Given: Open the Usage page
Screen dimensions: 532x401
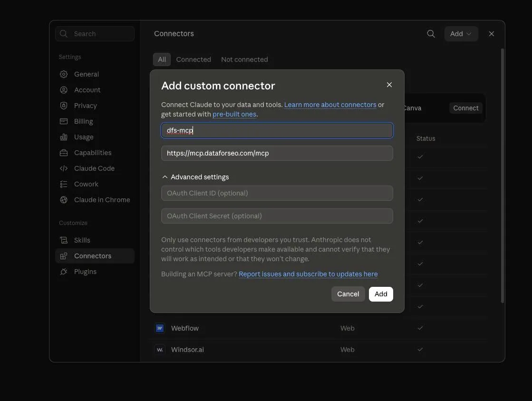Looking at the screenshot, I should point(95,137).
